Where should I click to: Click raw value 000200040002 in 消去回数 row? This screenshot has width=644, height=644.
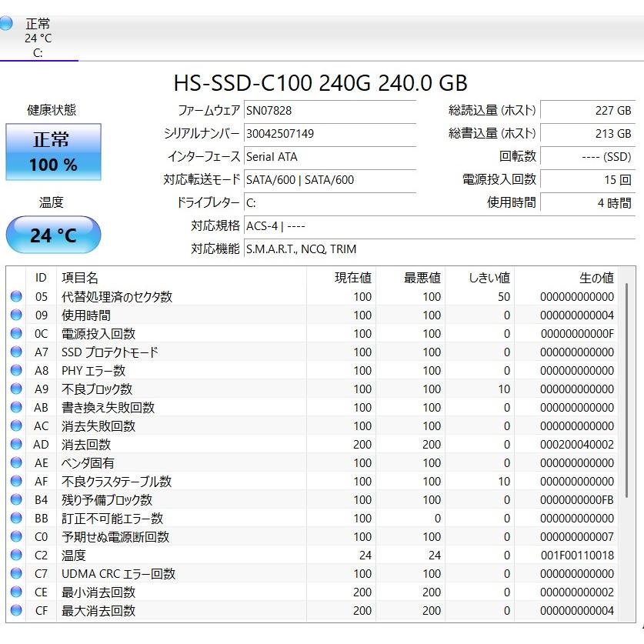[576, 445]
